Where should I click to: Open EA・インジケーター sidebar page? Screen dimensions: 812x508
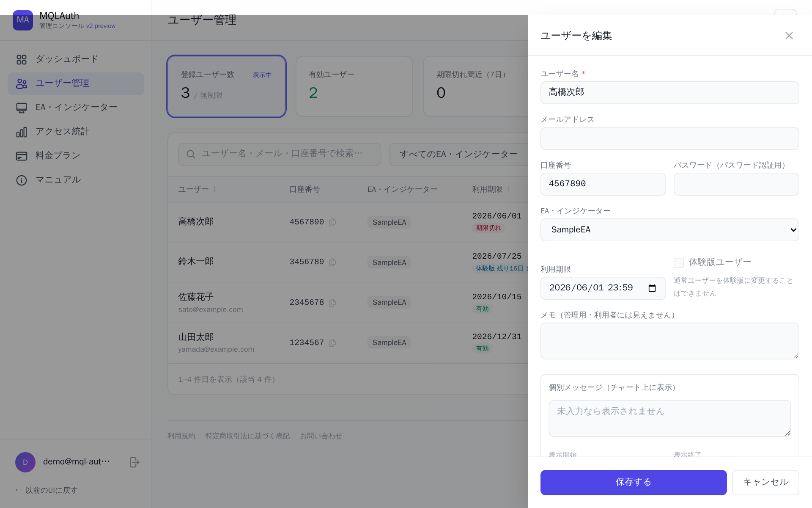tap(76, 108)
